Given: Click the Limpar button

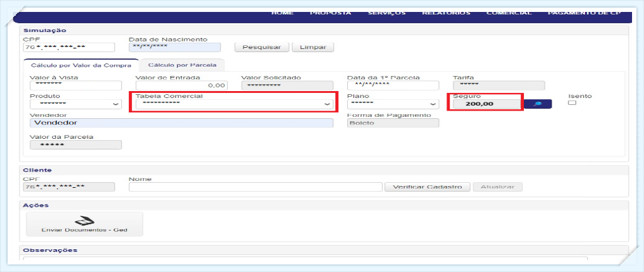Looking at the screenshot, I should pos(313,46).
